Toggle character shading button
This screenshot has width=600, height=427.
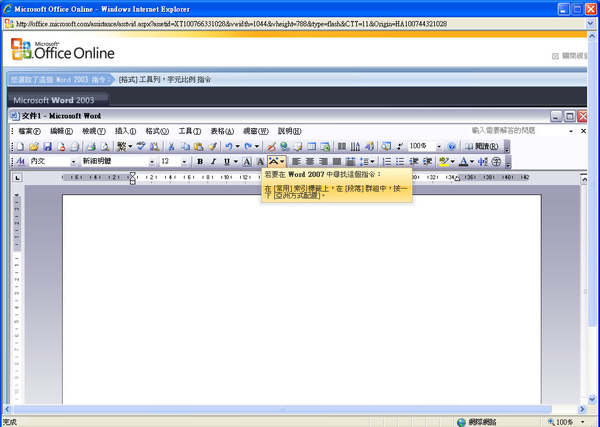click(260, 161)
